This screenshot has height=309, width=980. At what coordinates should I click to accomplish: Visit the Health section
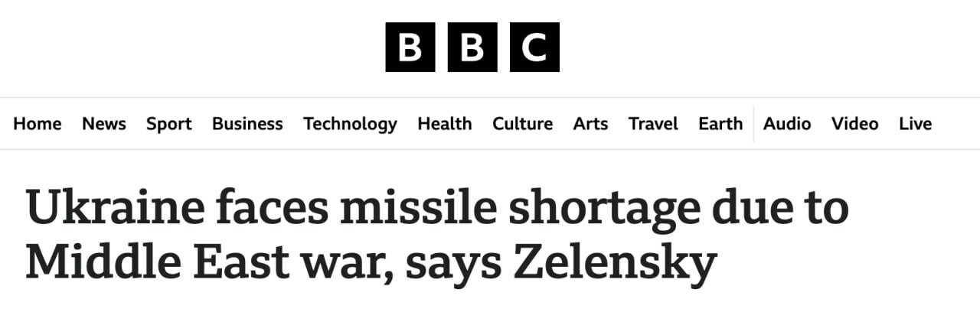point(445,124)
